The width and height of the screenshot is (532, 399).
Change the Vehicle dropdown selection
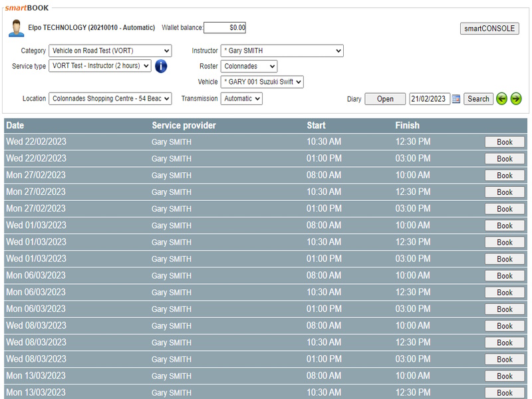point(262,82)
